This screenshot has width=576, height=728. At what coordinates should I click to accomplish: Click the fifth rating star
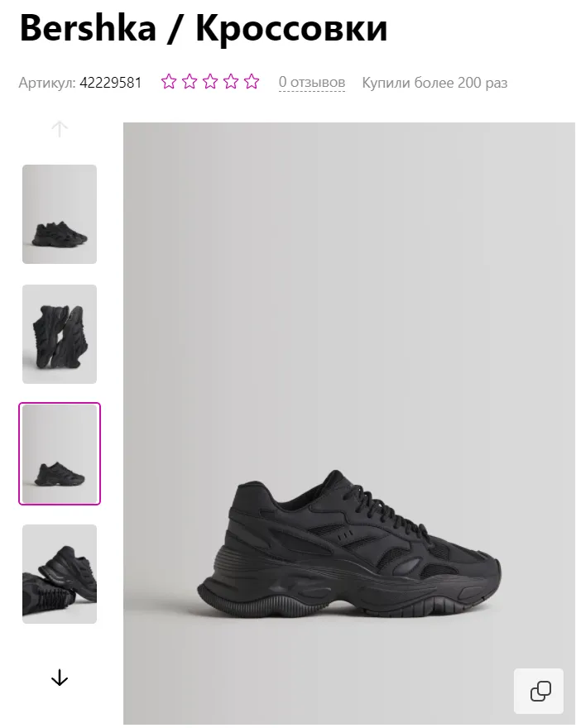click(x=252, y=82)
